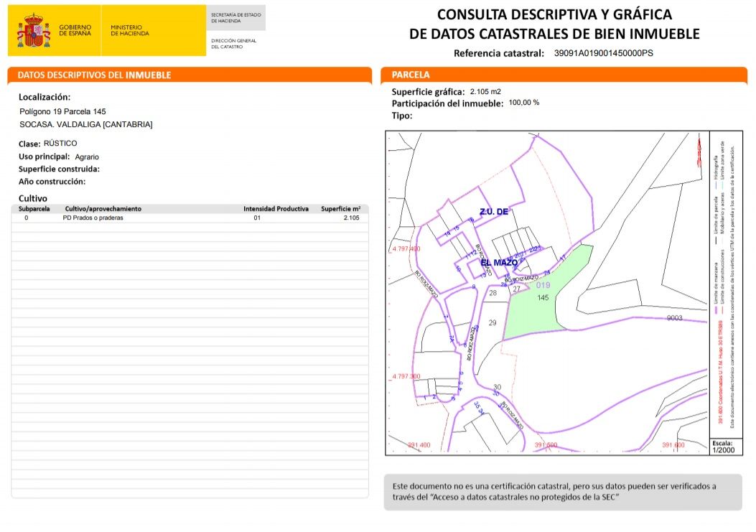The image size is (756, 532).
Task: Click the 'Z.U. DE' label on map
Action: (x=494, y=211)
